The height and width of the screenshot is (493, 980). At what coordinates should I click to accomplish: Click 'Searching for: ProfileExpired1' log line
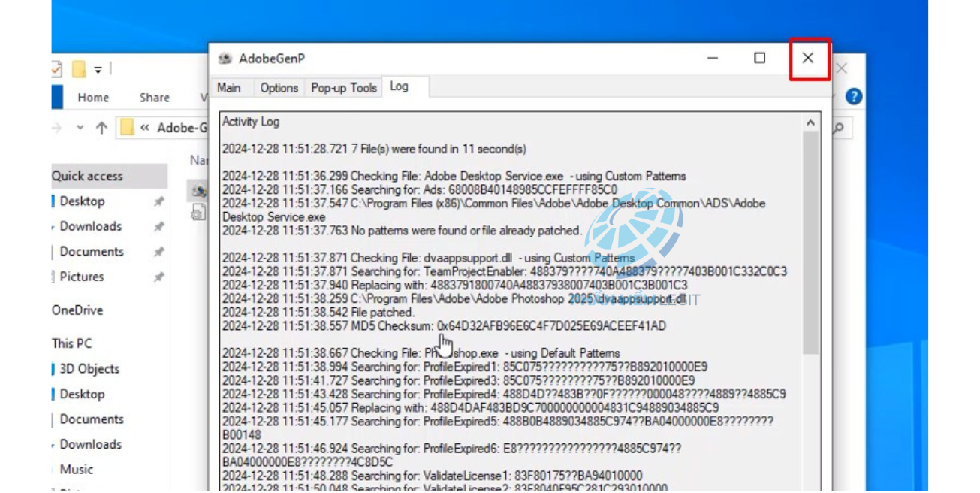tap(464, 367)
